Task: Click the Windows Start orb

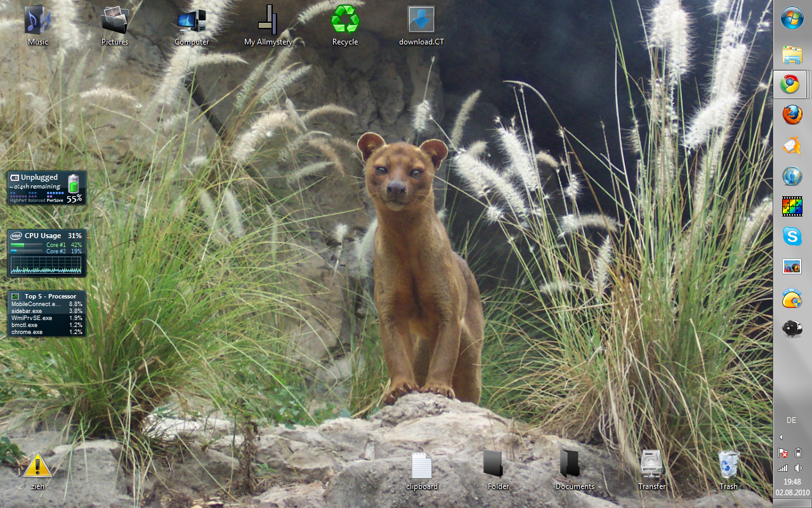Action: 792,18
